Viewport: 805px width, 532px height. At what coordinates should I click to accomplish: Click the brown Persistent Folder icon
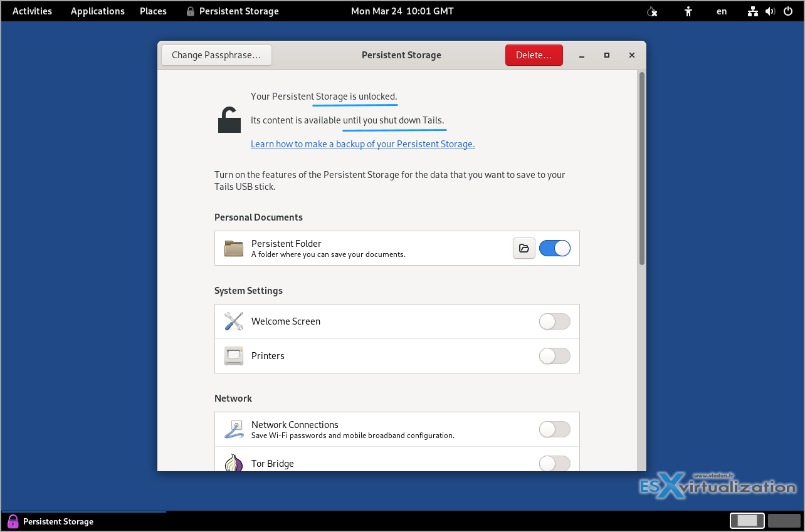(x=234, y=248)
